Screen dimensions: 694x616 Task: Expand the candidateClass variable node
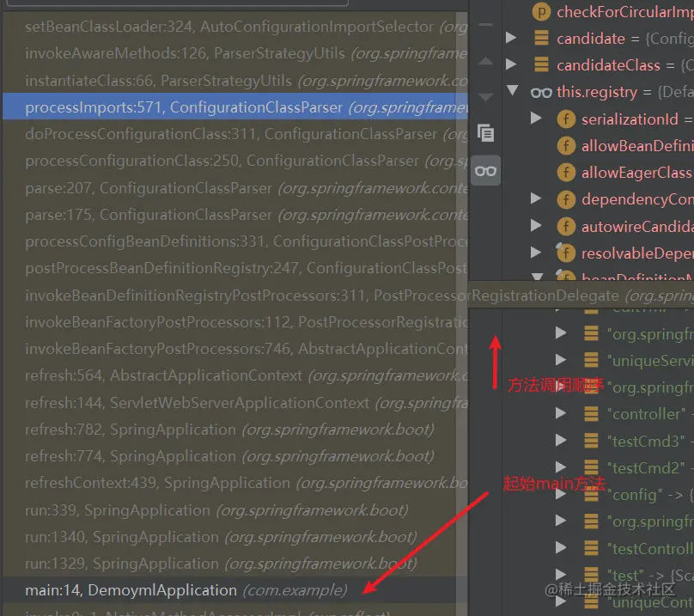pos(511,64)
